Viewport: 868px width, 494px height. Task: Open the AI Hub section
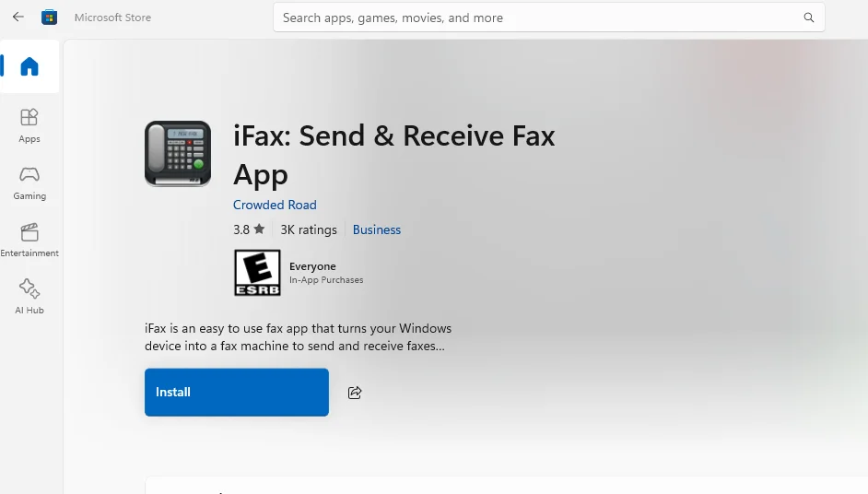coord(29,298)
